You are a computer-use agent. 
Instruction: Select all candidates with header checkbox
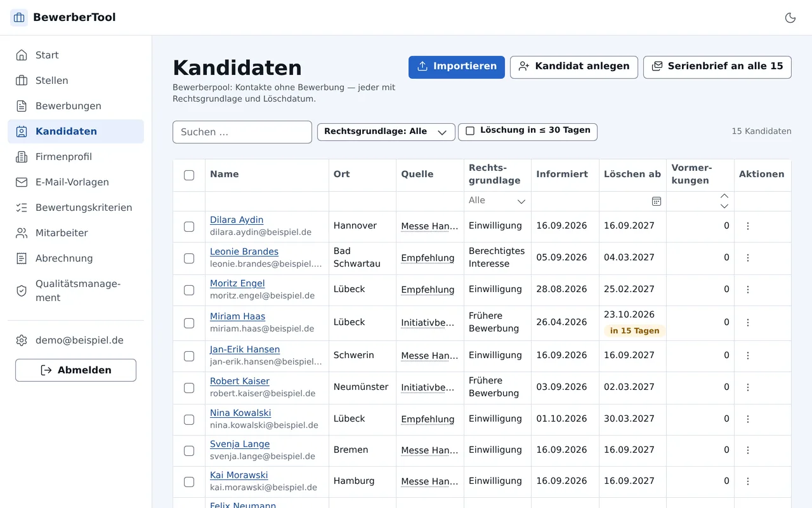pos(189,175)
